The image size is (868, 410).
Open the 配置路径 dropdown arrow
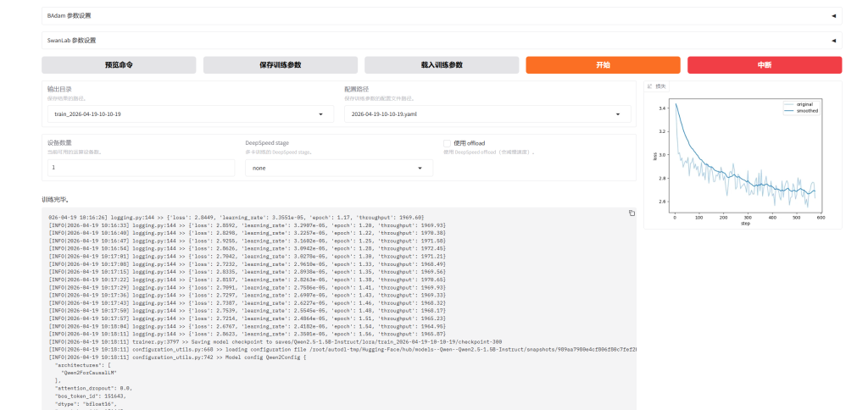click(x=618, y=114)
